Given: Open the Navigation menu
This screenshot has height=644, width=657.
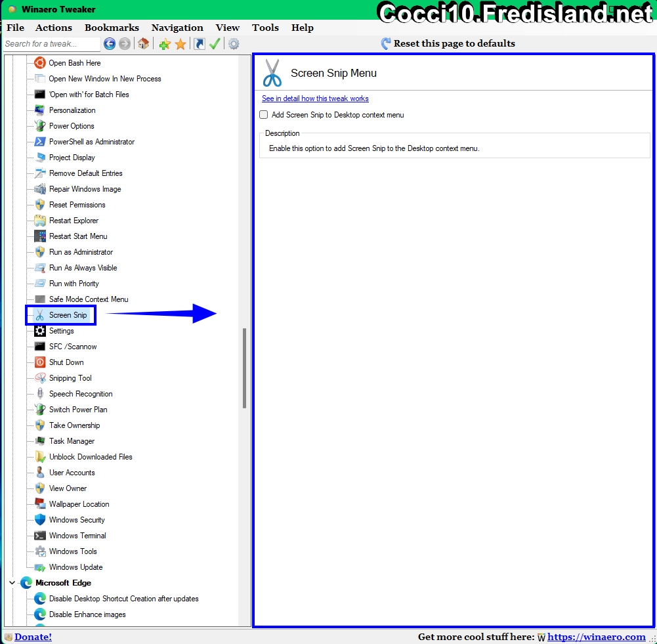Looking at the screenshot, I should point(177,28).
